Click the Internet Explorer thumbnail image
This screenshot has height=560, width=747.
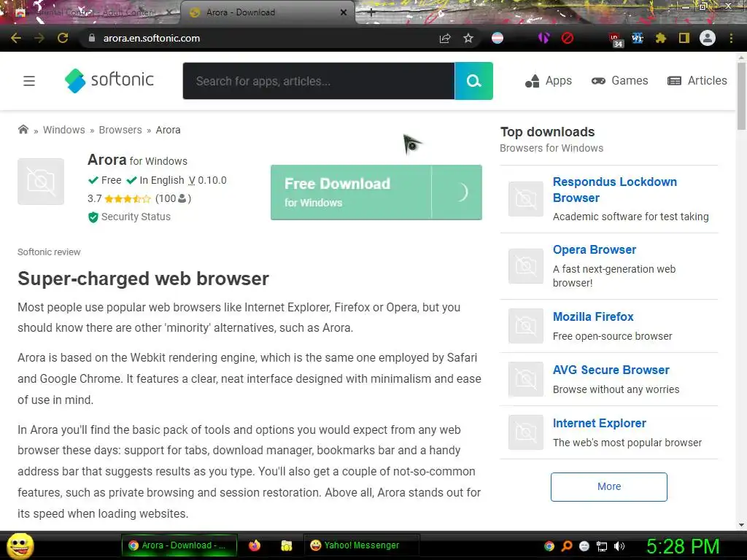click(525, 432)
